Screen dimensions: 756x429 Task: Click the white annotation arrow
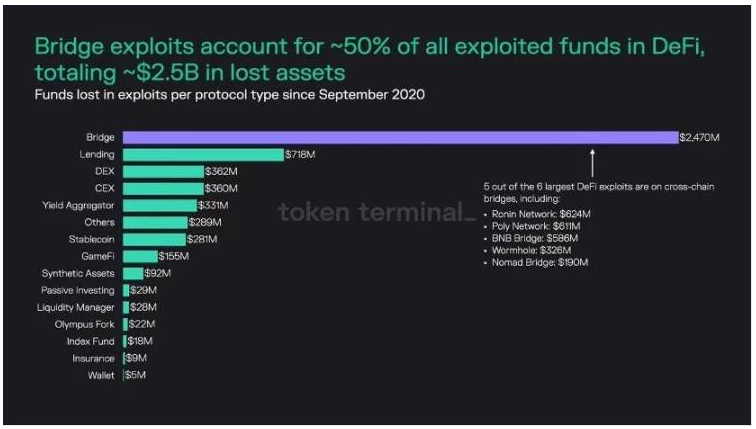tap(592, 163)
